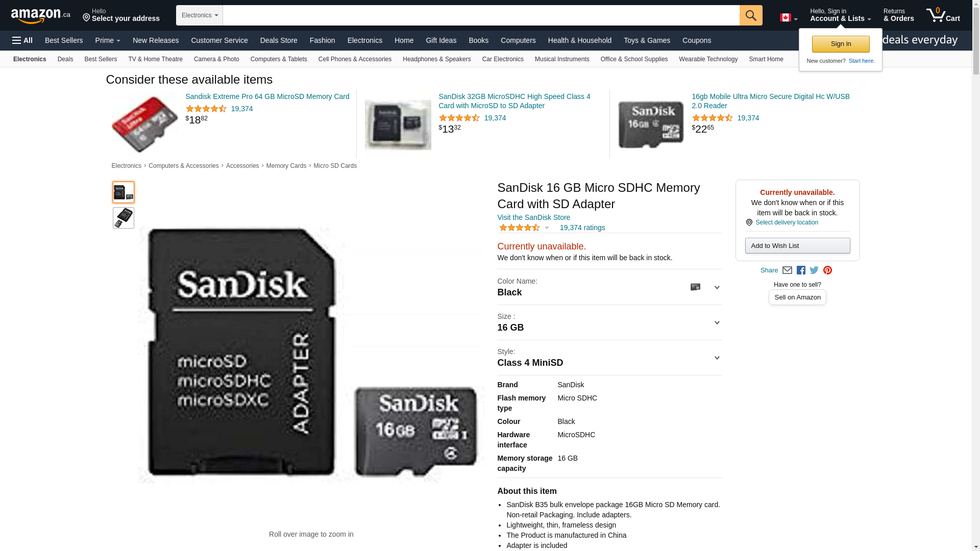Click the yellow Sign in button
The width and height of the screenshot is (980, 551).
841,44
